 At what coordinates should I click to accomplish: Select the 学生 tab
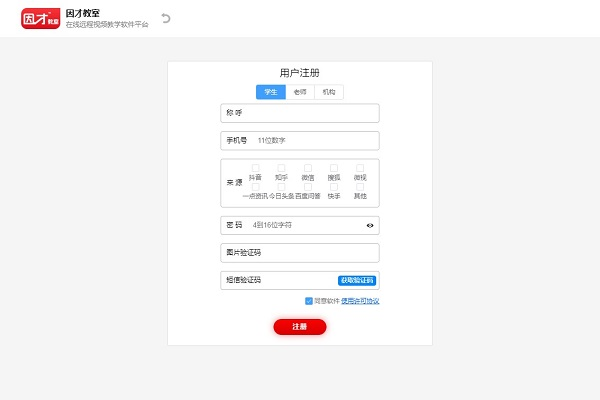pyautogui.click(x=271, y=92)
